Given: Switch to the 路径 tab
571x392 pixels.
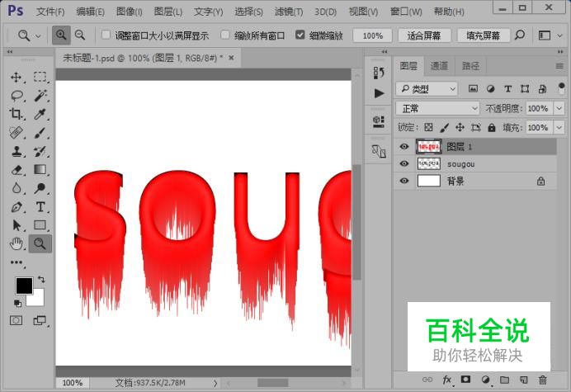Looking at the screenshot, I should click(x=471, y=66).
